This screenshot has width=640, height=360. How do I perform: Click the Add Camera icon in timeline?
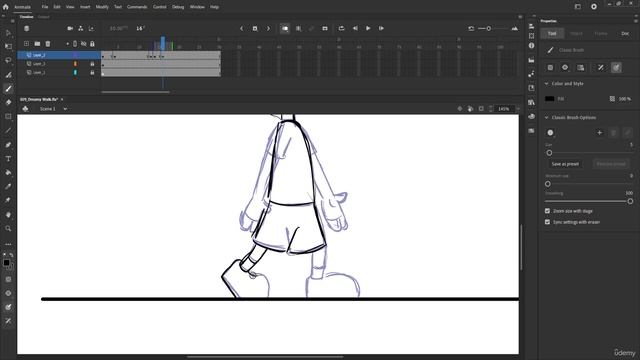(70, 28)
